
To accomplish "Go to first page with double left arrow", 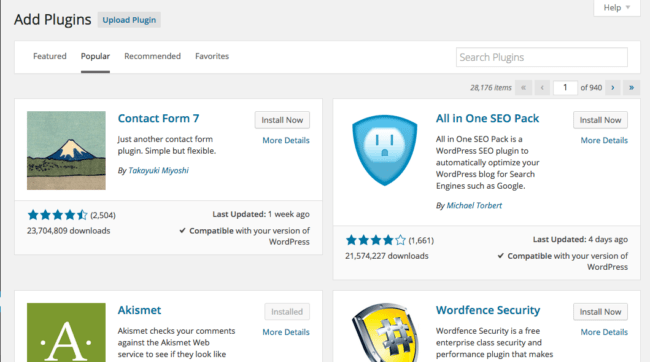I will coord(524,87).
